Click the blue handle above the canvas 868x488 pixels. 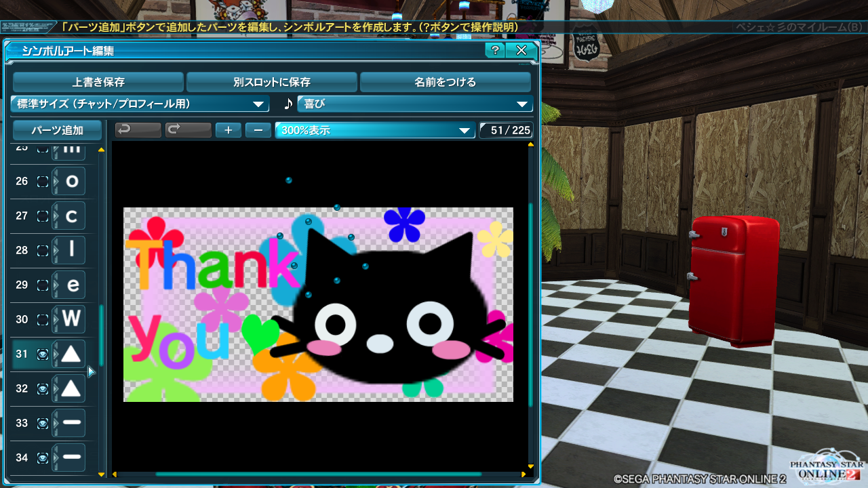pos(289,180)
